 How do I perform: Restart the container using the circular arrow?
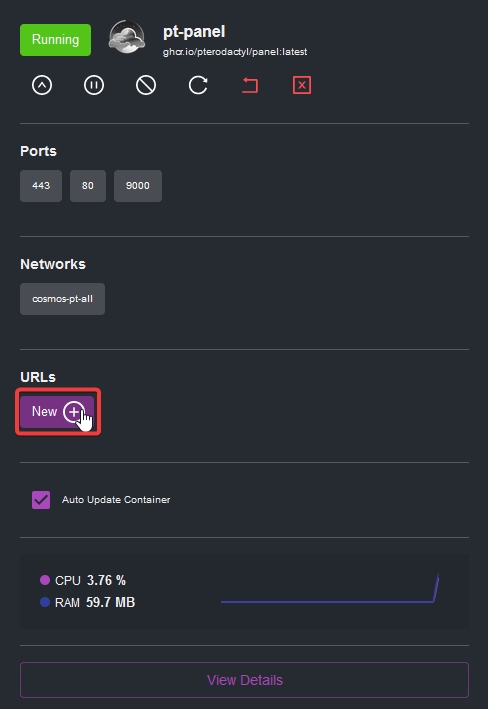198,85
